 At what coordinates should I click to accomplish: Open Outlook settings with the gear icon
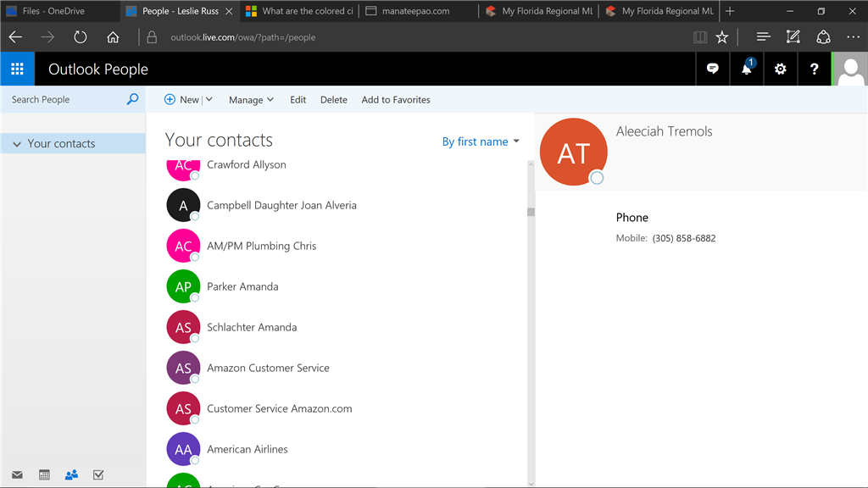pos(780,69)
